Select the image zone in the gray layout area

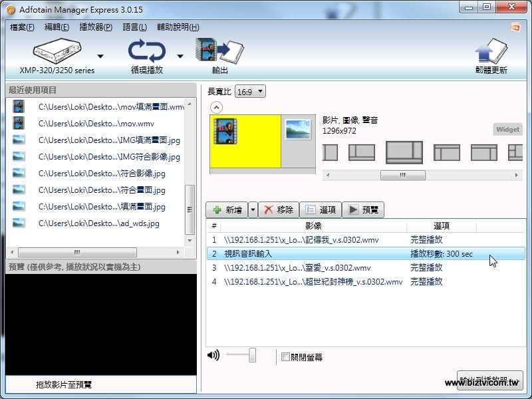[297, 129]
